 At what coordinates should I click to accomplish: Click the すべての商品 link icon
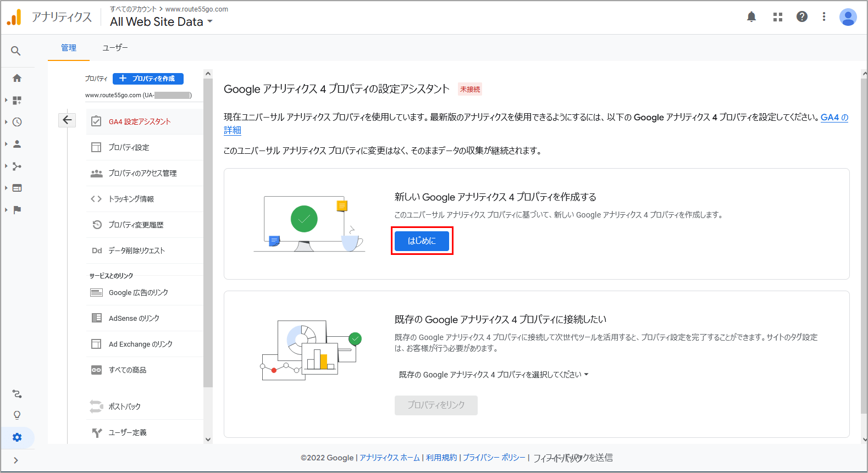pos(96,370)
